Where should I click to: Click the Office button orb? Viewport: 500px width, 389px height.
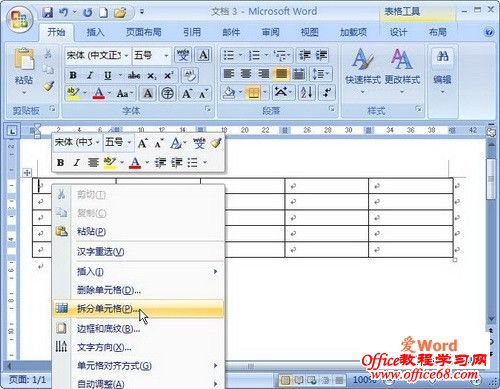click(x=20, y=18)
